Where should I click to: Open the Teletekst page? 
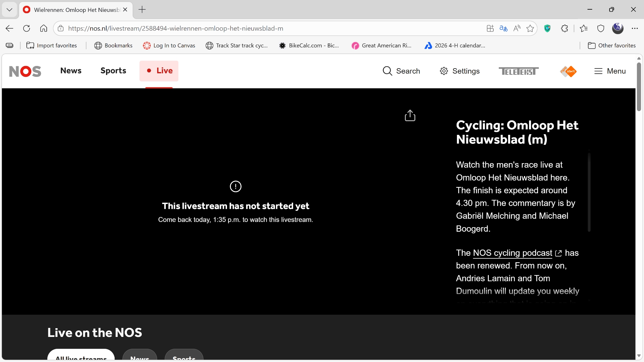[518, 71]
